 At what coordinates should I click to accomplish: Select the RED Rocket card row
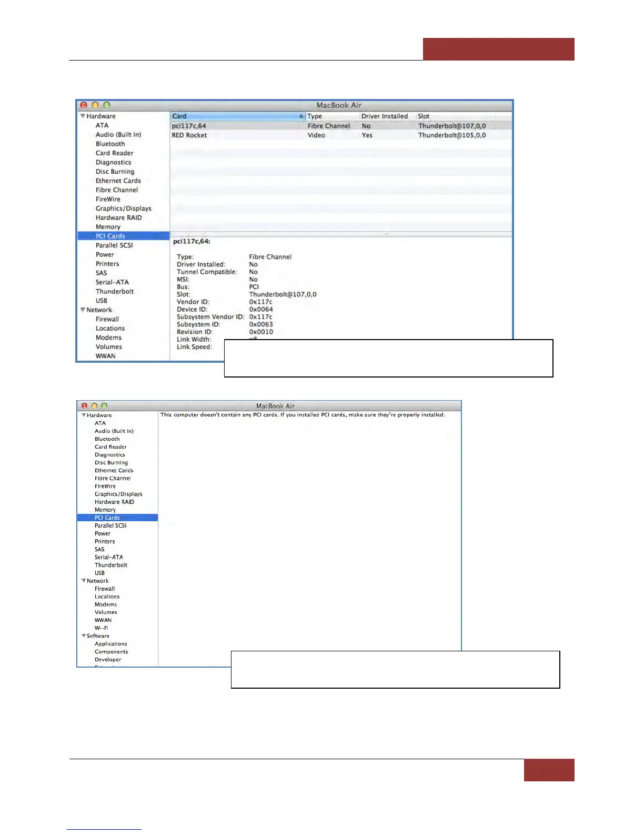tap(341, 135)
